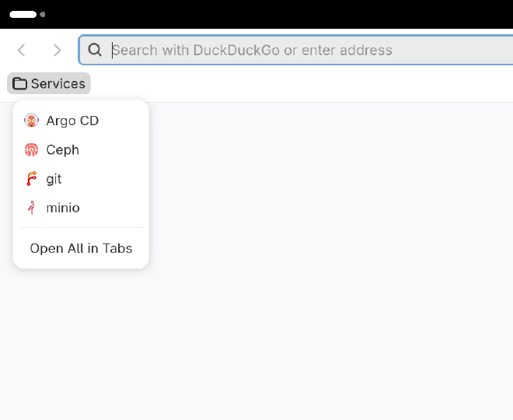Click the small grey dot beside the tab
The height and width of the screenshot is (420, 513).
click(42, 15)
